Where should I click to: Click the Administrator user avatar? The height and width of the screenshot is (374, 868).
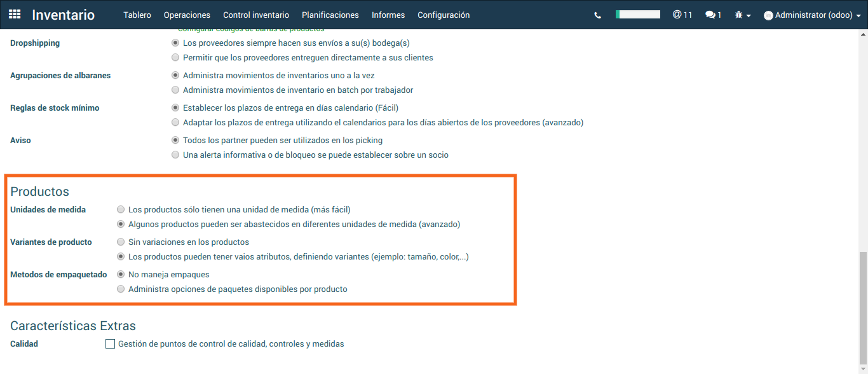(x=768, y=15)
